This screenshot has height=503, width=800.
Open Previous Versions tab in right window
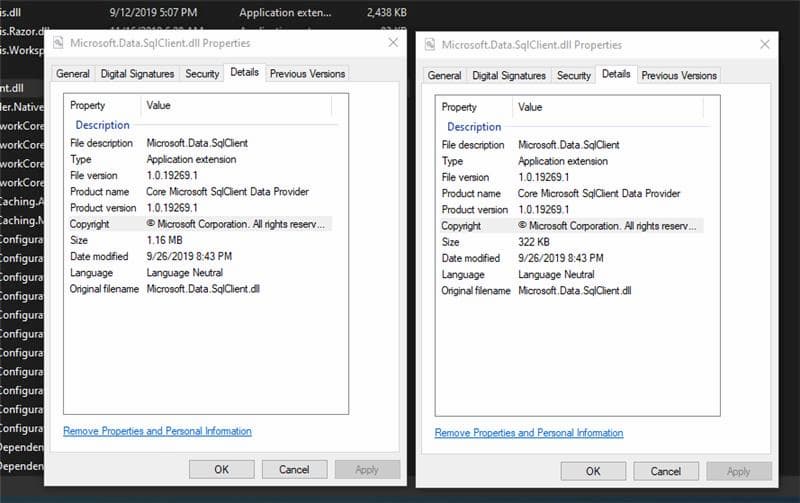coord(679,76)
